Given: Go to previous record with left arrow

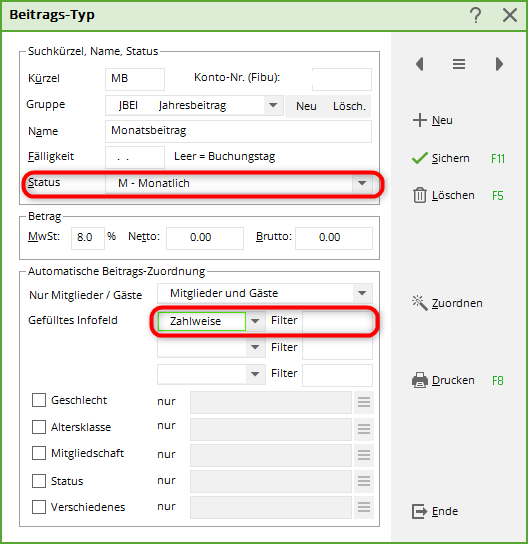Looking at the screenshot, I should [x=420, y=64].
